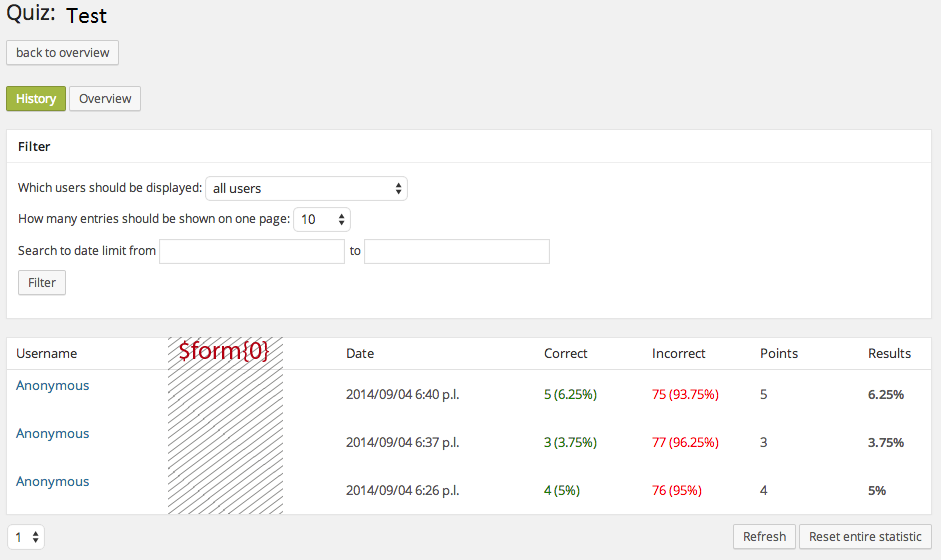Click the date limit from field
Viewport: 941px width, 560px height.
pyautogui.click(x=252, y=251)
